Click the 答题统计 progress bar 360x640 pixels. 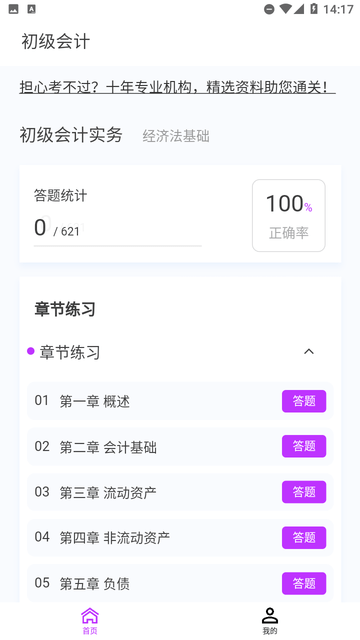tap(118, 246)
